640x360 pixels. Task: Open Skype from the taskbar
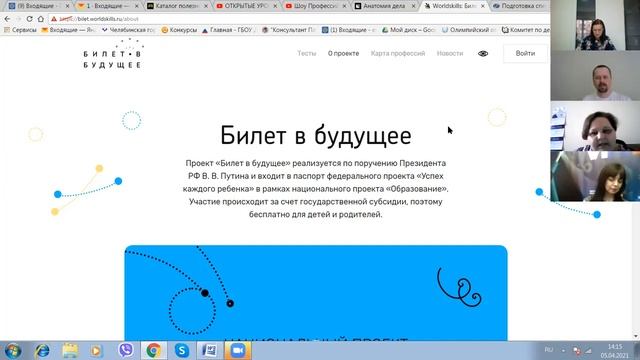182,351
